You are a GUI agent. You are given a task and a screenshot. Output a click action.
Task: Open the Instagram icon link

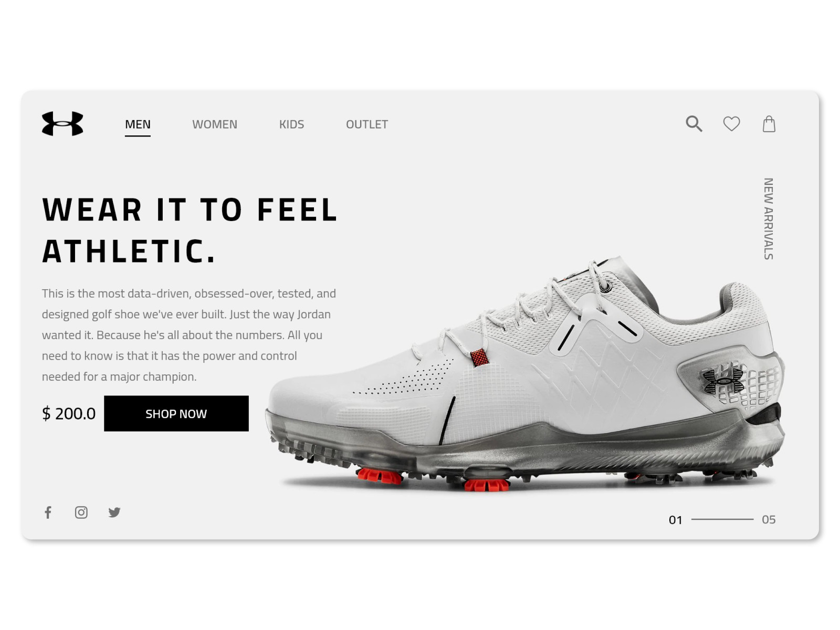click(81, 512)
